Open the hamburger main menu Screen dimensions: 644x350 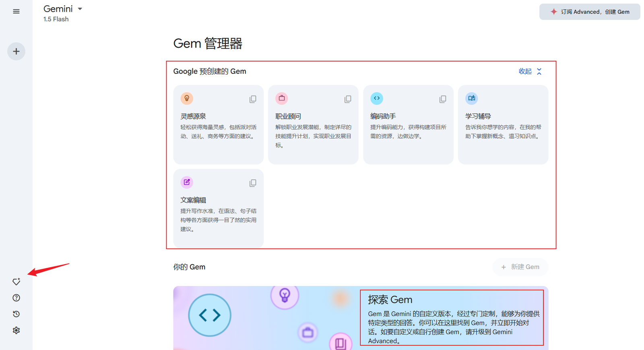click(16, 11)
